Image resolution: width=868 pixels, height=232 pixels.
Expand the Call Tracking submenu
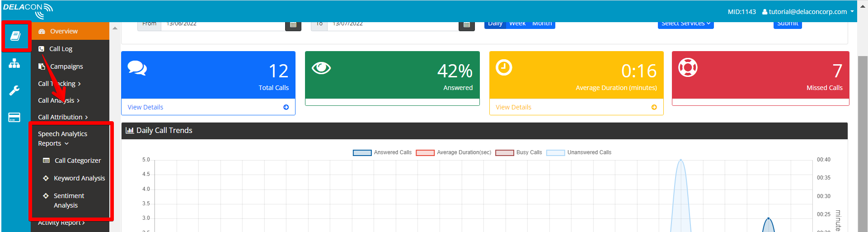click(x=60, y=84)
